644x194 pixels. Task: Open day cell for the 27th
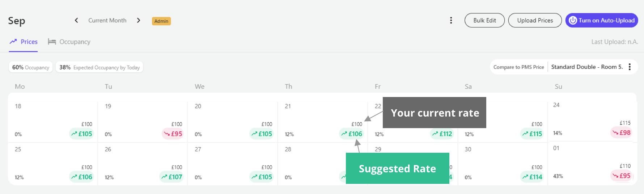click(233, 164)
